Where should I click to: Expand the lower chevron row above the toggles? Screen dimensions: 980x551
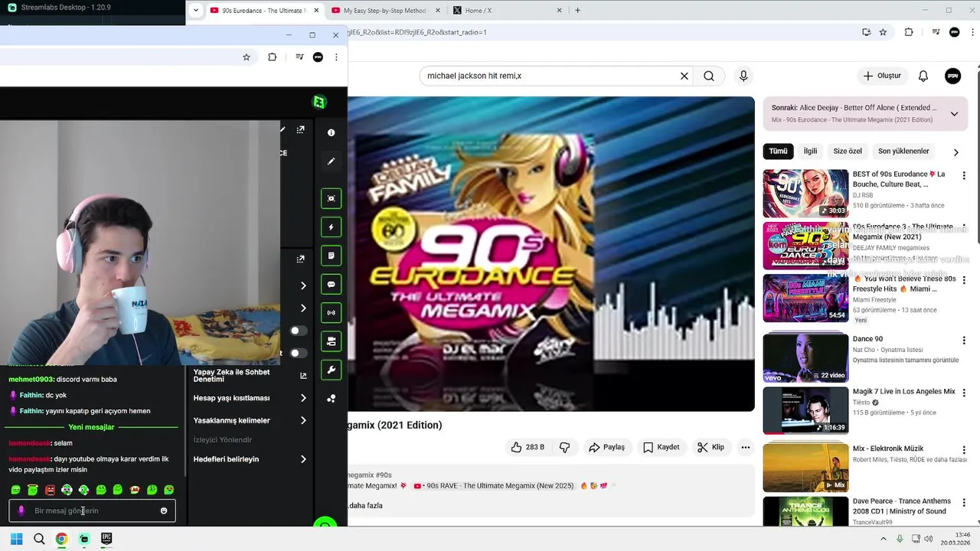pos(303,308)
